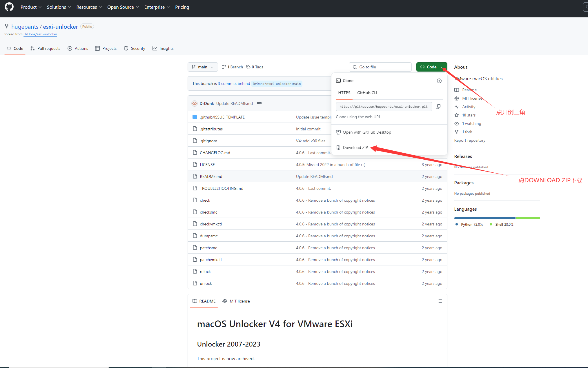Viewport: 588px width, 368px height.
Task: Expand the Enterprise menu
Action: coord(157,7)
